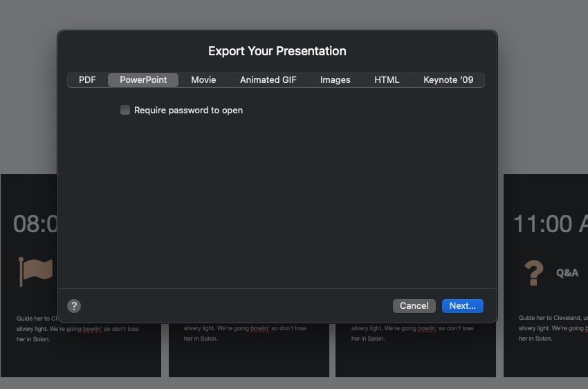588x389 pixels.
Task: Select the flag icon on the slide
Action: point(36,272)
